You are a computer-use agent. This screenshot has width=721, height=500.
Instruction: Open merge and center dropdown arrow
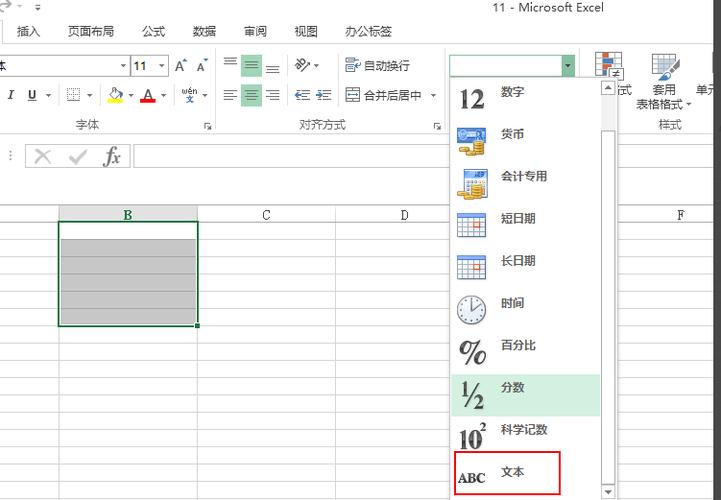pos(433,96)
